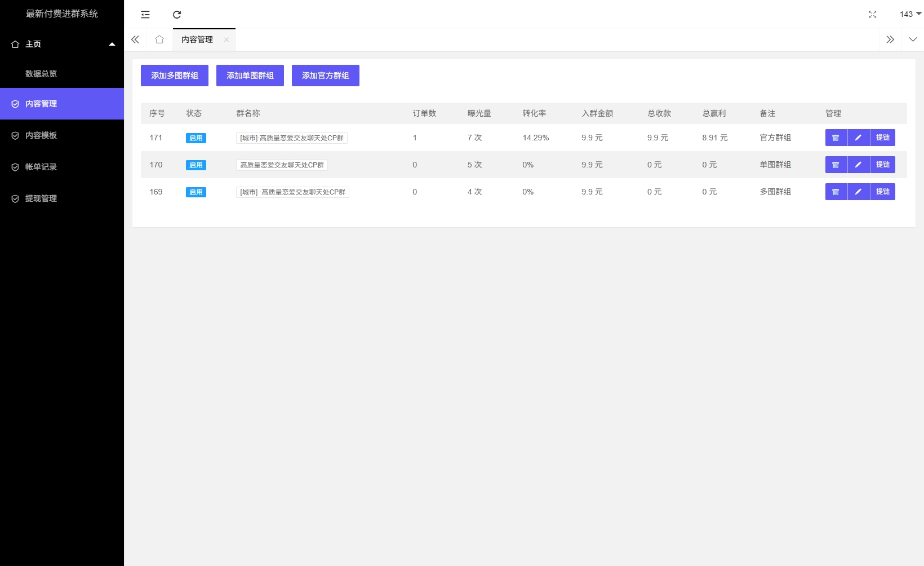Click the 添加多图群组 button
924x566 pixels.
click(175, 76)
